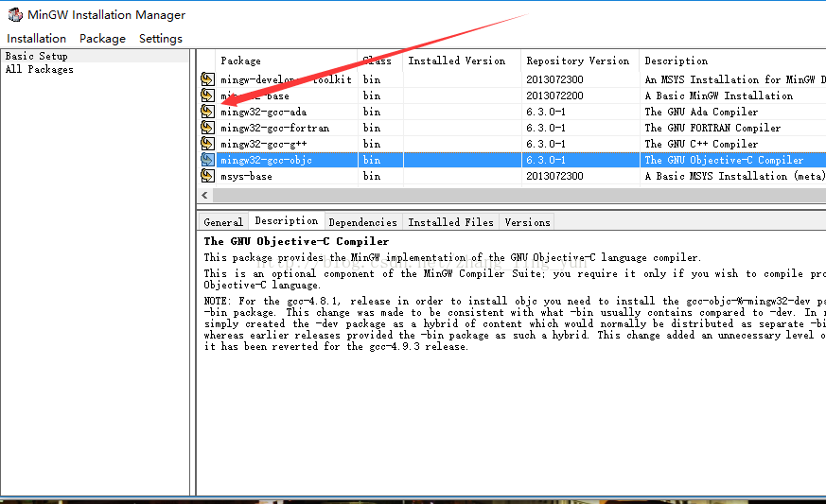
Task: Select the mingw32-gcc-objc package name
Action: coord(266,160)
